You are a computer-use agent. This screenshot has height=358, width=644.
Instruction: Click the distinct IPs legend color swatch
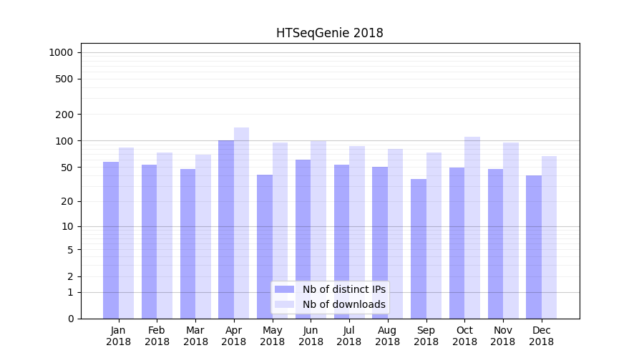(284, 289)
